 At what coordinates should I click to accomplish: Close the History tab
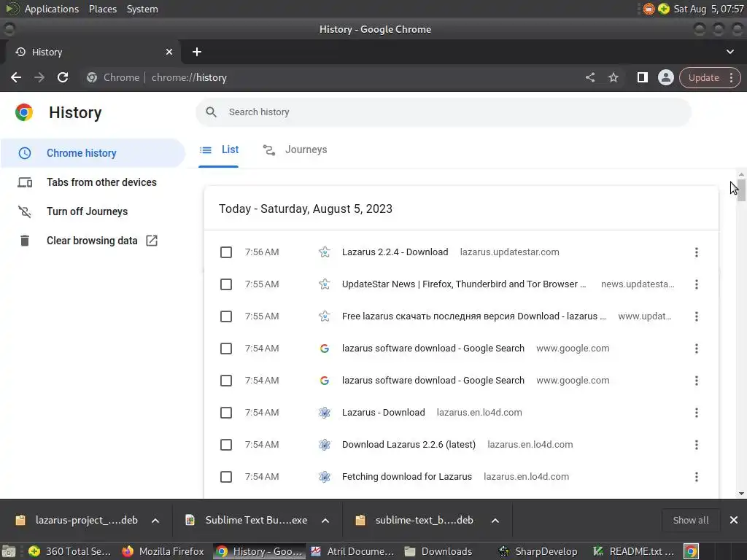[x=169, y=52]
